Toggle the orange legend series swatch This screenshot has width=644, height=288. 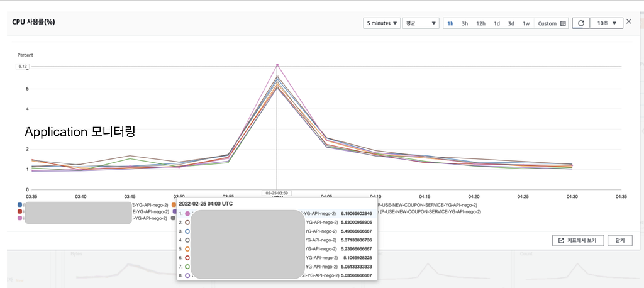tap(174, 204)
